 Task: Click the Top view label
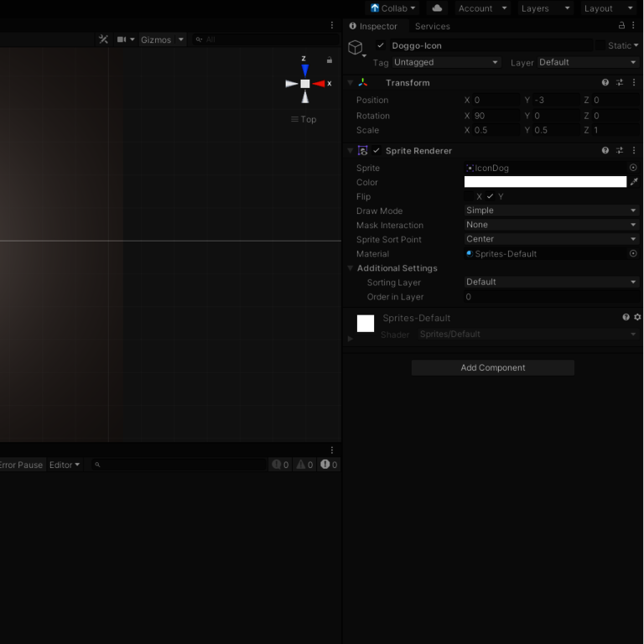[304, 120]
